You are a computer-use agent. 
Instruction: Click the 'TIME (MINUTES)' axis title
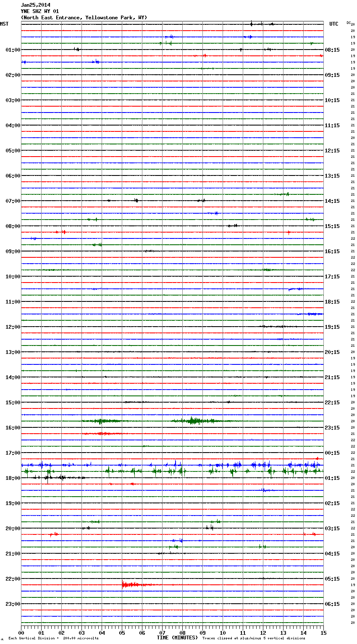[177, 638]
